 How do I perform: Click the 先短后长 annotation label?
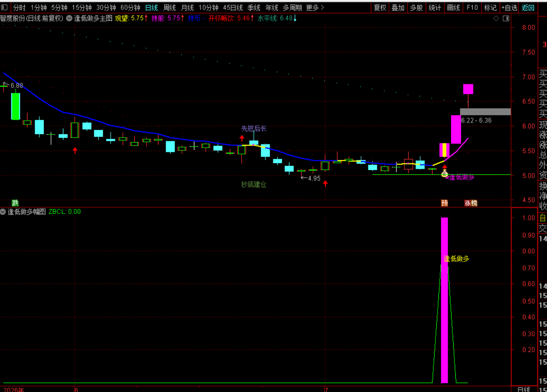254,128
